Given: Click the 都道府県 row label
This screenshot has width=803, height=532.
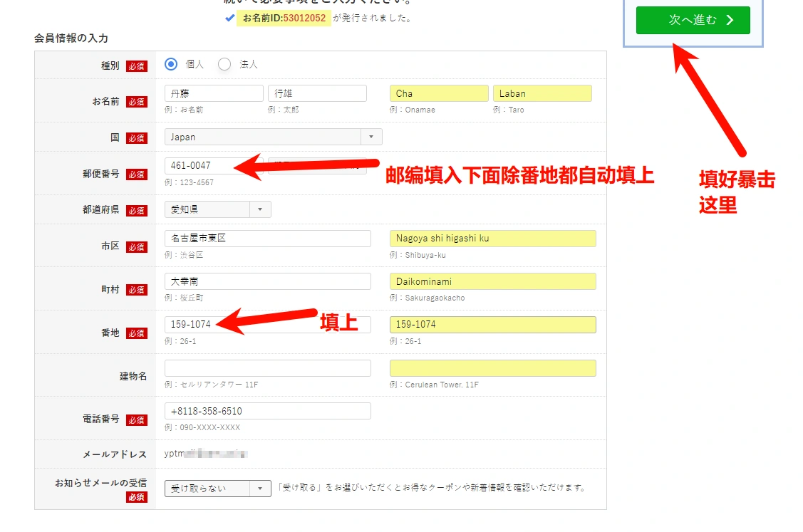Looking at the screenshot, I should (x=101, y=209).
